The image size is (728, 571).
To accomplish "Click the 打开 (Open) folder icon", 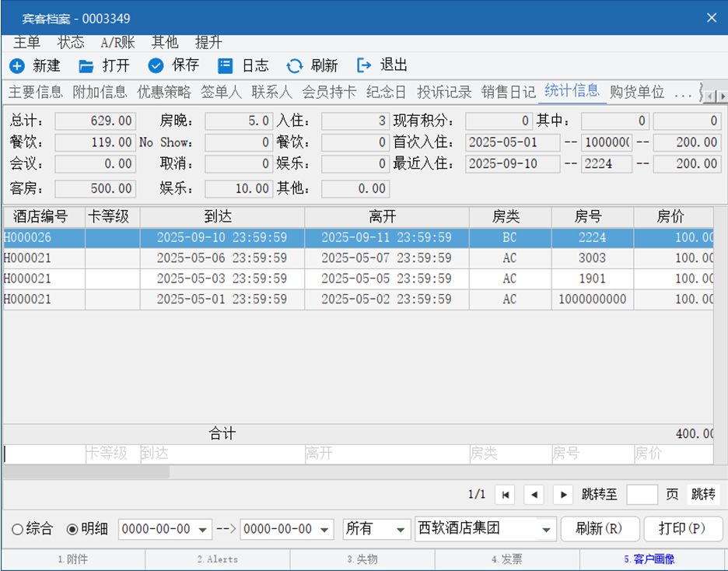I will tap(86, 66).
